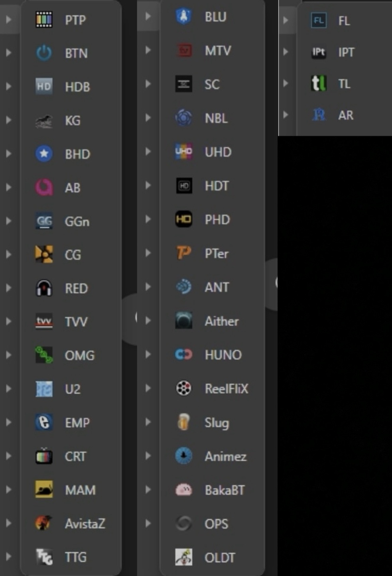Select the ReelFliX film reel icon
This screenshot has height=576, width=392.
(x=183, y=388)
